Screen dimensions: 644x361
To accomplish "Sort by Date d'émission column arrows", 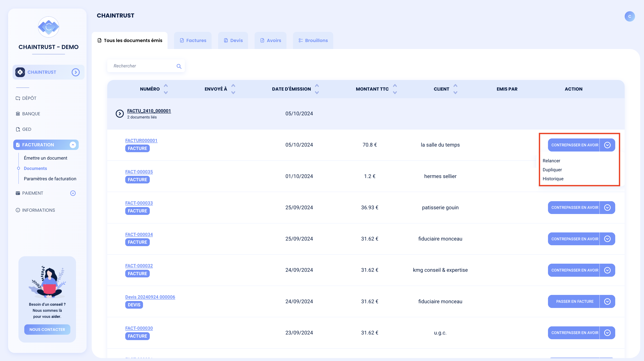I will coord(317,89).
